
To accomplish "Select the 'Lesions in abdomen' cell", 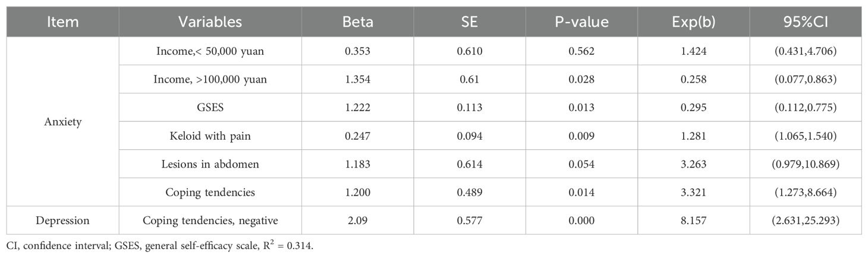I will coord(210,164).
